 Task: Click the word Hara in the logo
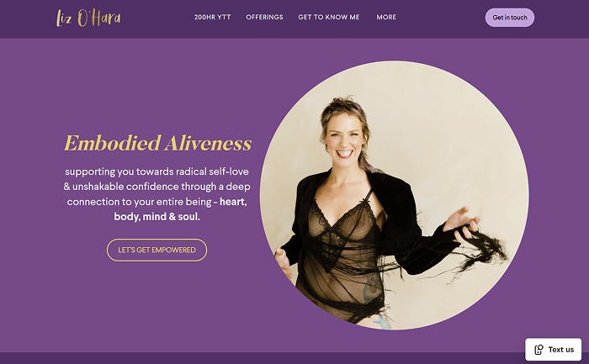pyautogui.click(x=105, y=18)
